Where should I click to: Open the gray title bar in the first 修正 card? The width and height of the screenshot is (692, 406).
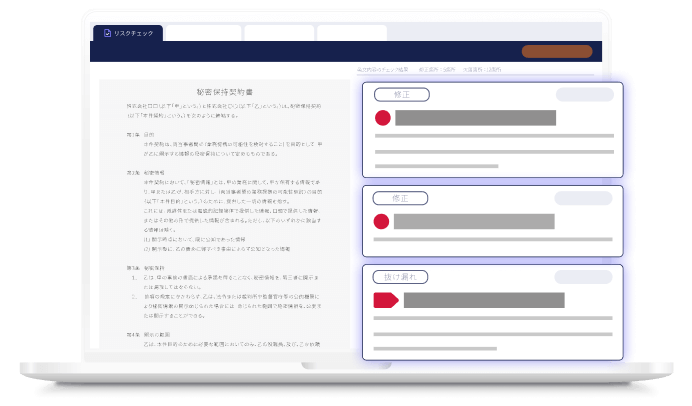(475, 118)
